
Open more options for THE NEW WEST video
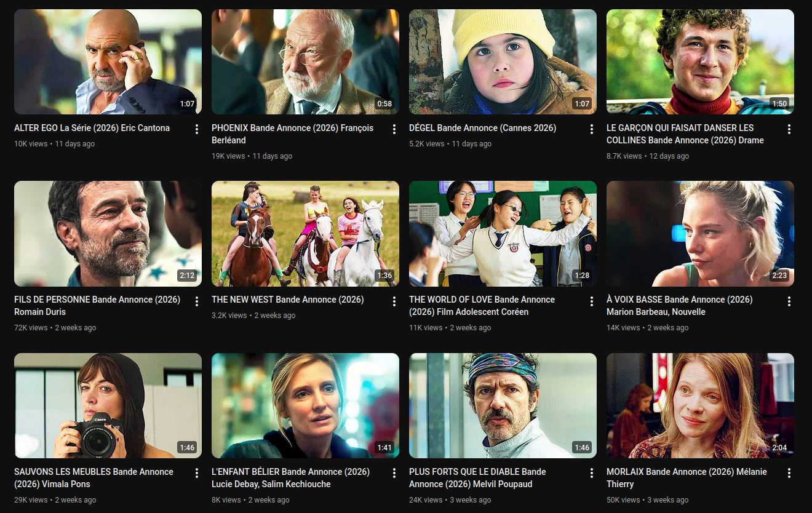tap(394, 301)
